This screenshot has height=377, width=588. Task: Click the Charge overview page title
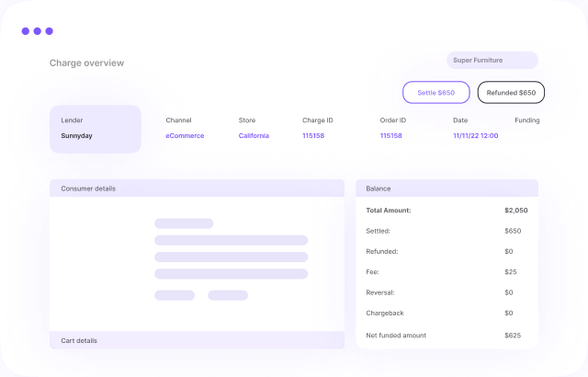point(86,63)
